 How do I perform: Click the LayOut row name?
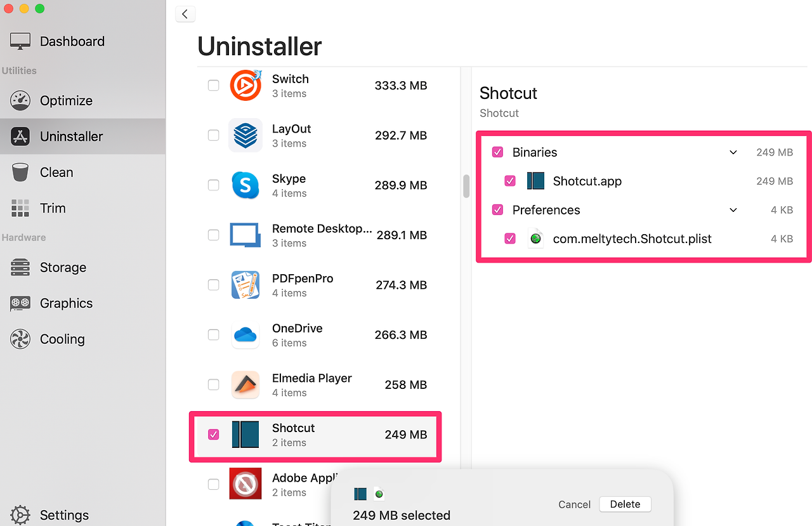pos(292,129)
